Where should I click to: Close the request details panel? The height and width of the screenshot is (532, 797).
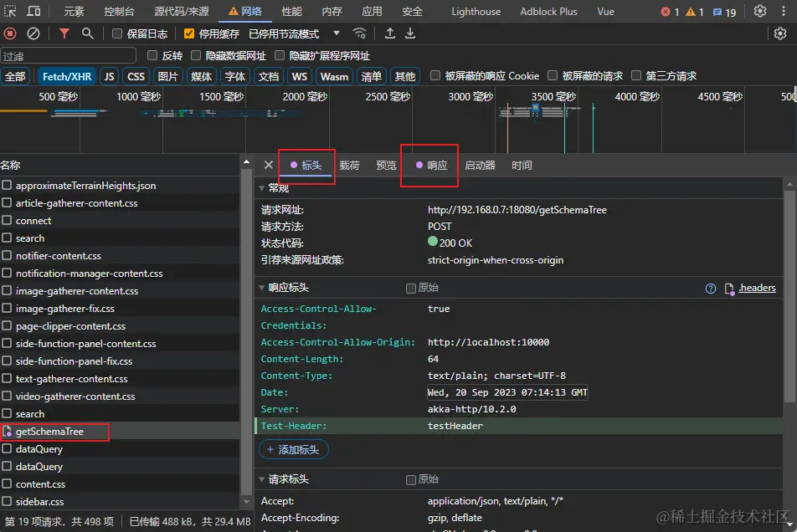click(x=268, y=166)
